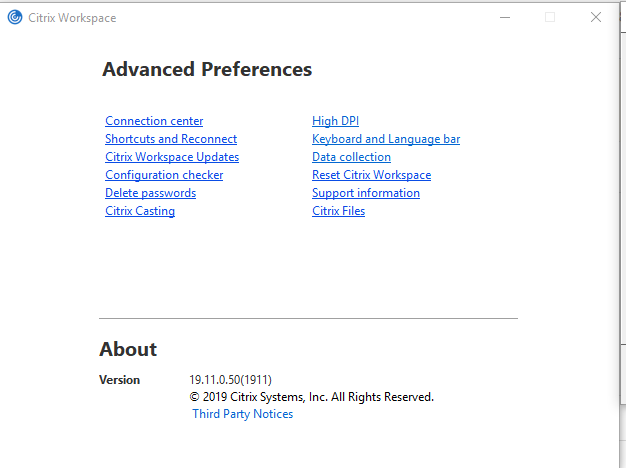Open the Connection center link
Image resolution: width=626 pixels, height=468 pixels.
pyautogui.click(x=154, y=121)
